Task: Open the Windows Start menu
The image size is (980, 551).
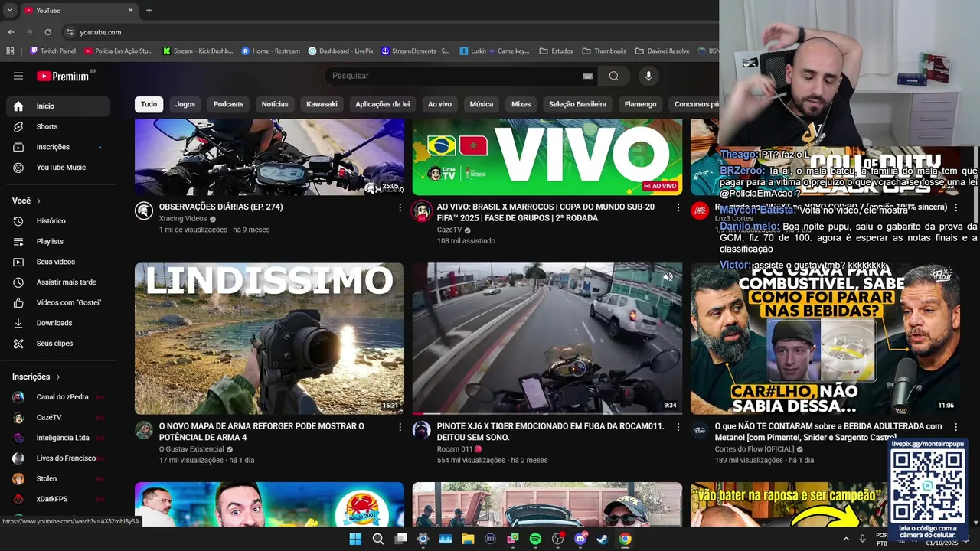Action: pyautogui.click(x=355, y=539)
